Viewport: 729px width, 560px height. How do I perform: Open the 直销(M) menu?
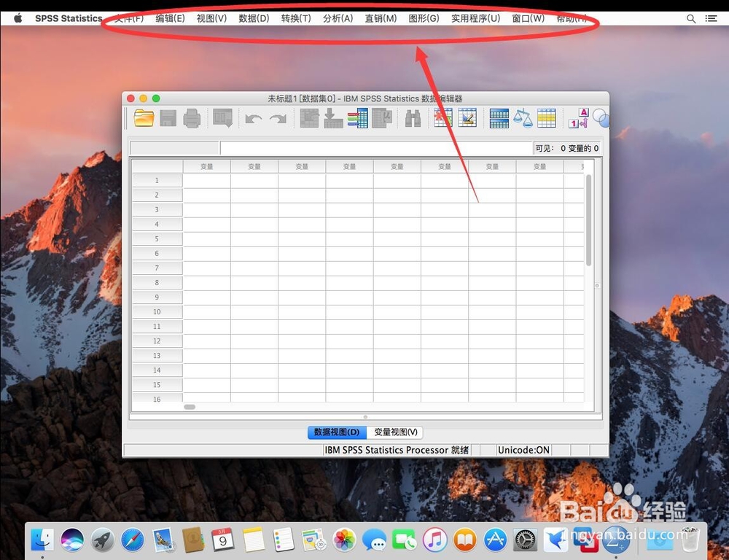point(381,19)
